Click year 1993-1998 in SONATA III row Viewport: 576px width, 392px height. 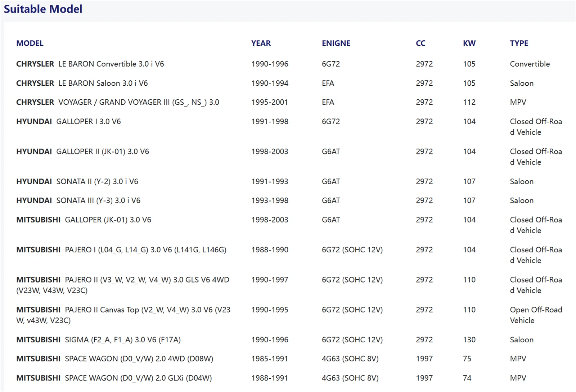pos(270,200)
